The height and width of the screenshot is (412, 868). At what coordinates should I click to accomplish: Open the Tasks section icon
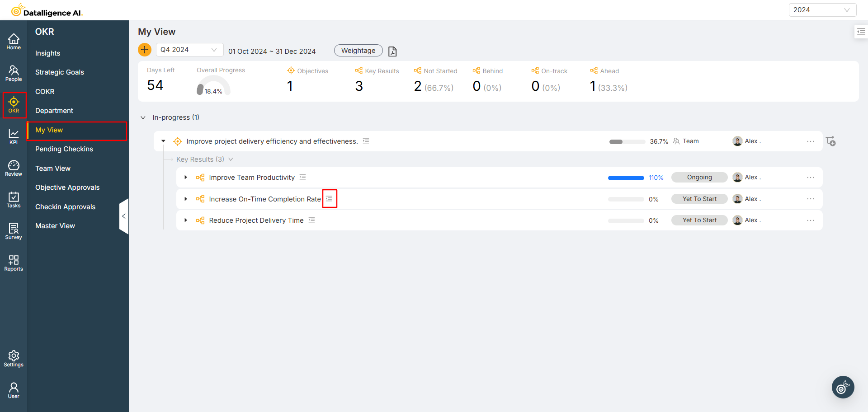[x=14, y=200]
